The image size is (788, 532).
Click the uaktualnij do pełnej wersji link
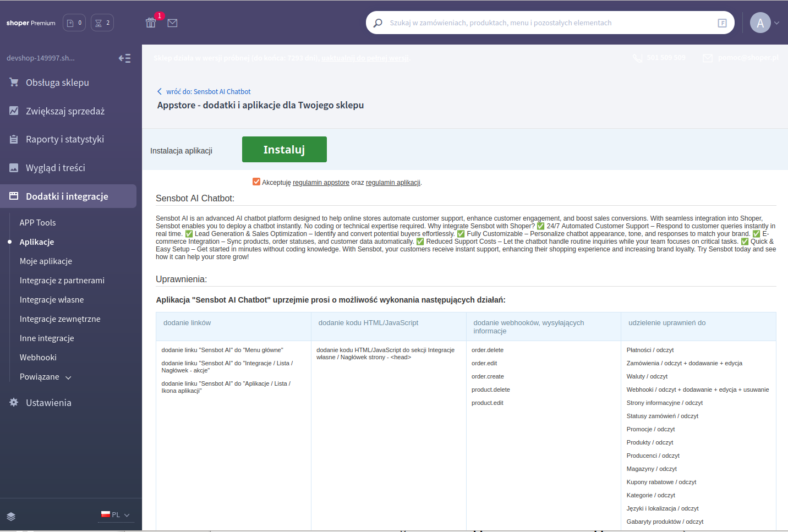click(x=365, y=58)
